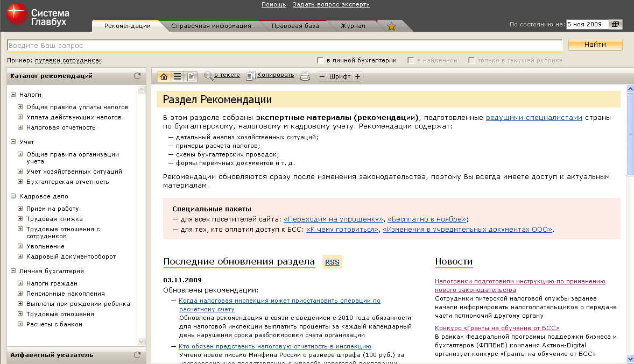Click the main content scrollbar up arrow
The height and width of the screenshot is (364, 634).
click(x=630, y=89)
